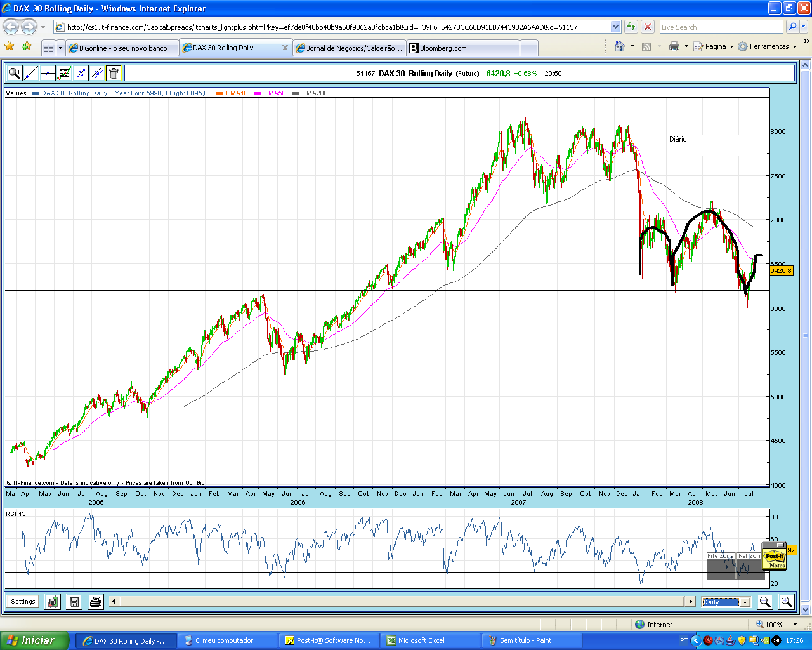Click the Refresh page icon
Screen dimensions: 812x650
tap(631, 27)
